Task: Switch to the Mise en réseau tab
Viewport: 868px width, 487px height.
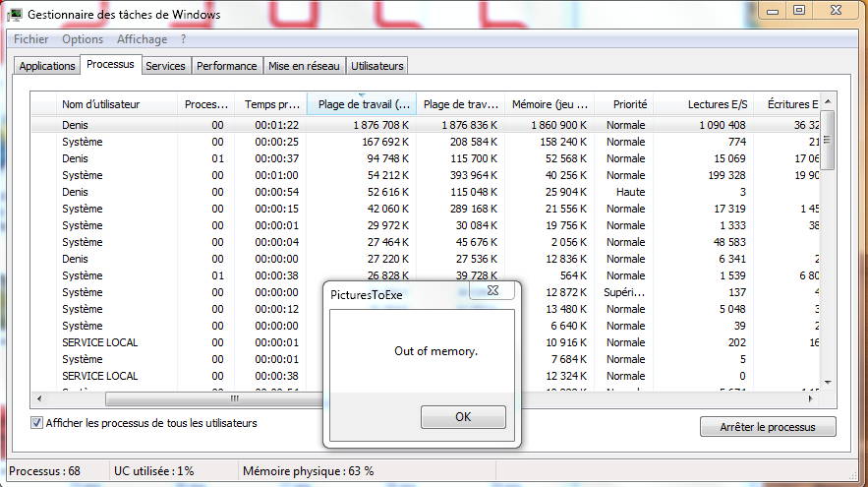Action: point(305,66)
